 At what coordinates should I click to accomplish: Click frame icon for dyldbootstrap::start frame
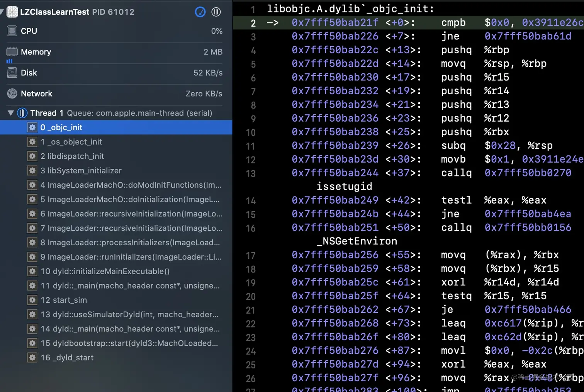click(32, 343)
